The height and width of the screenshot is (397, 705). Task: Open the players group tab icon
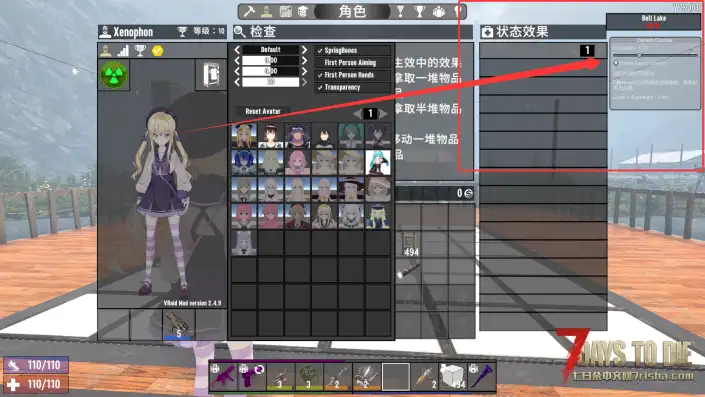439,12
